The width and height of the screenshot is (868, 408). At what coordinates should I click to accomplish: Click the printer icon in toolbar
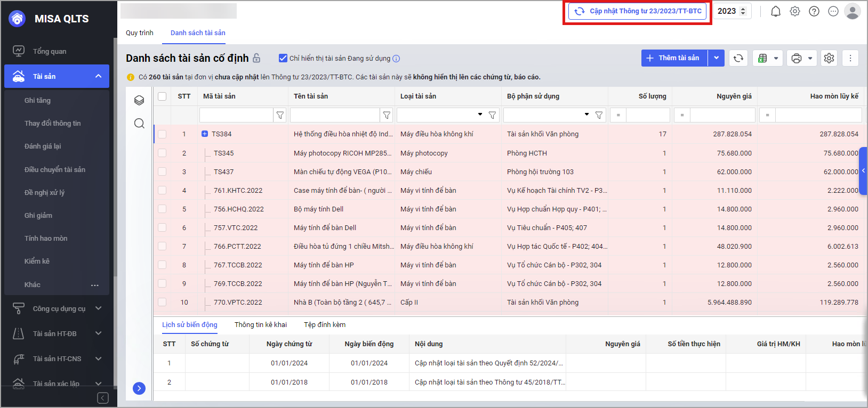(x=797, y=58)
